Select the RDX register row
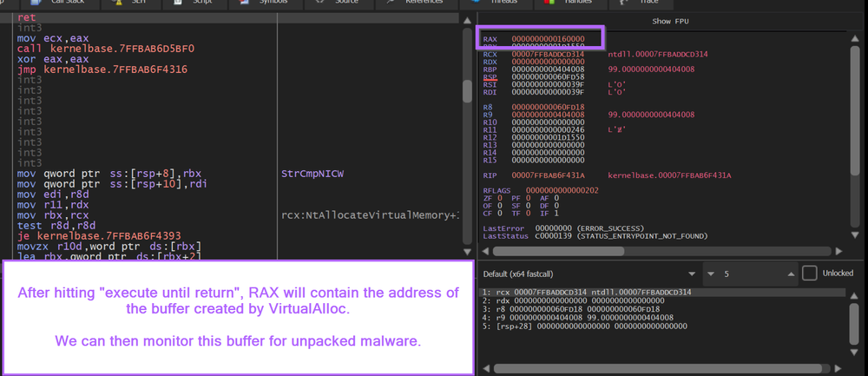Image resolution: width=868 pixels, height=376 pixels. [534, 62]
